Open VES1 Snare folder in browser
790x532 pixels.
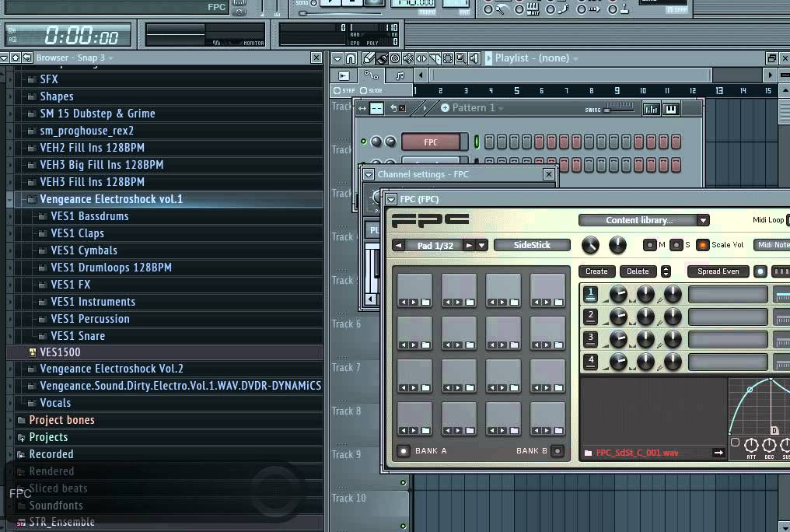78,336
